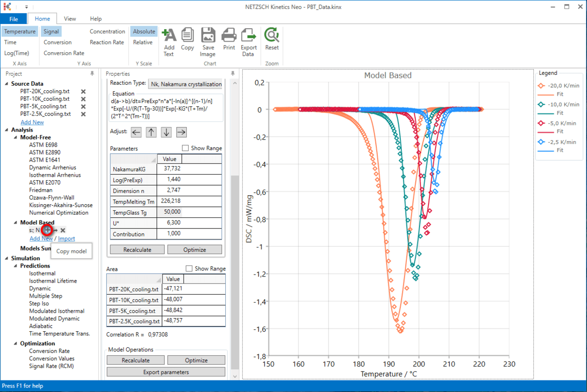The image size is (587, 392).
Task: Click the NakamuraKG value cell
Action: pos(190,169)
